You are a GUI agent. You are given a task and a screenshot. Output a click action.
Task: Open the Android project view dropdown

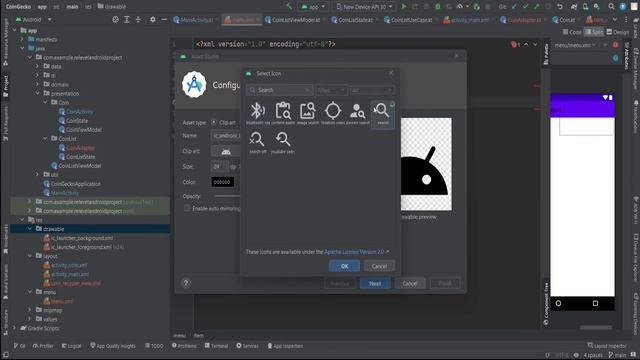click(x=33, y=19)
